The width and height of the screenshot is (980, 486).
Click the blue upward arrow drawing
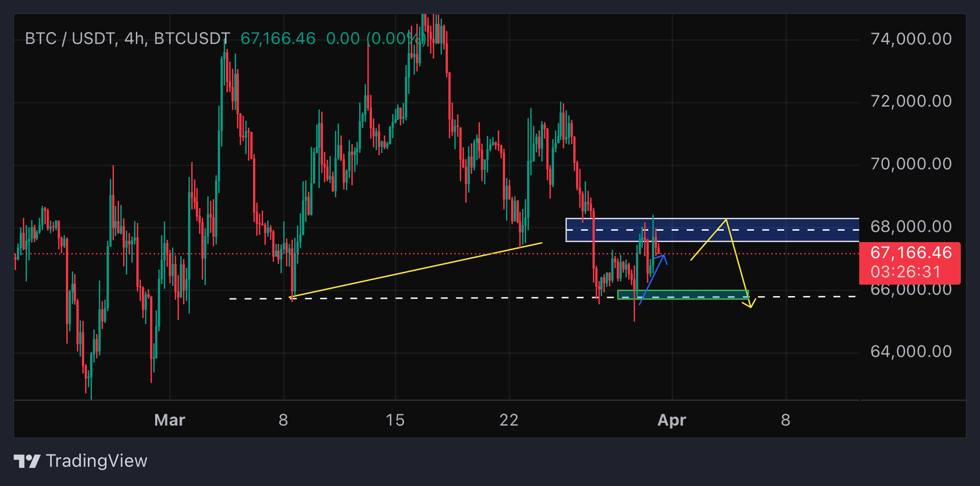tap(652, 279)
